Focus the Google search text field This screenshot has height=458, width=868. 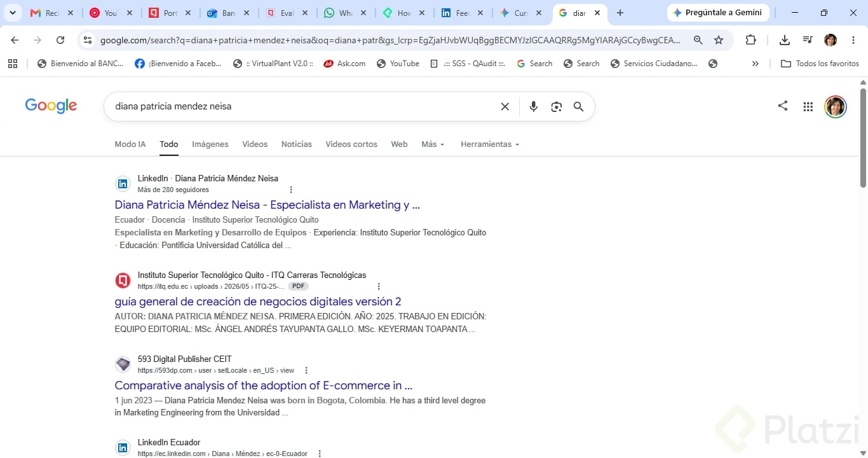coord(302,107)
